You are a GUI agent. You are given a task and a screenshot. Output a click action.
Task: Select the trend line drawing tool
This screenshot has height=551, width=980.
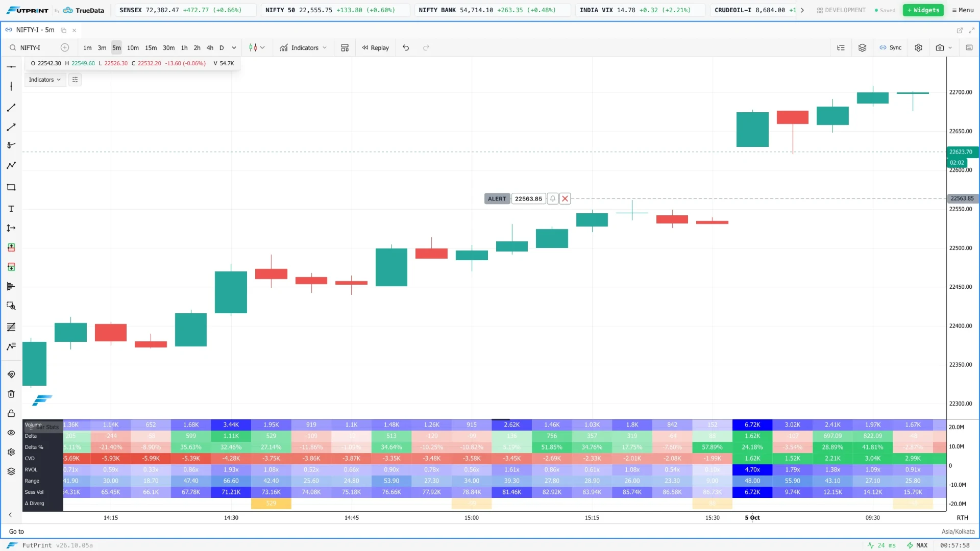(11, 108)
